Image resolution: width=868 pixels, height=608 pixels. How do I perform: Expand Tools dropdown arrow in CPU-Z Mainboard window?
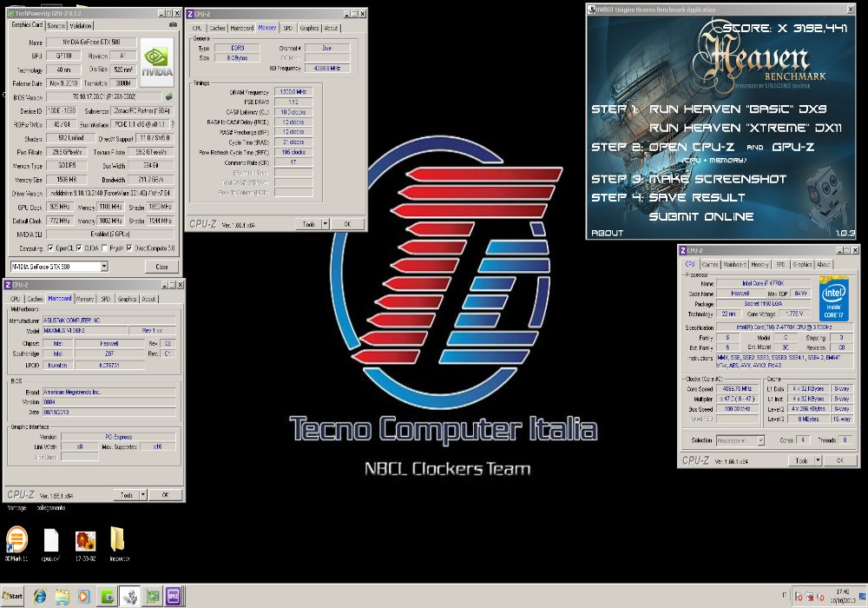pyautogui.click(x=143, y=494)
